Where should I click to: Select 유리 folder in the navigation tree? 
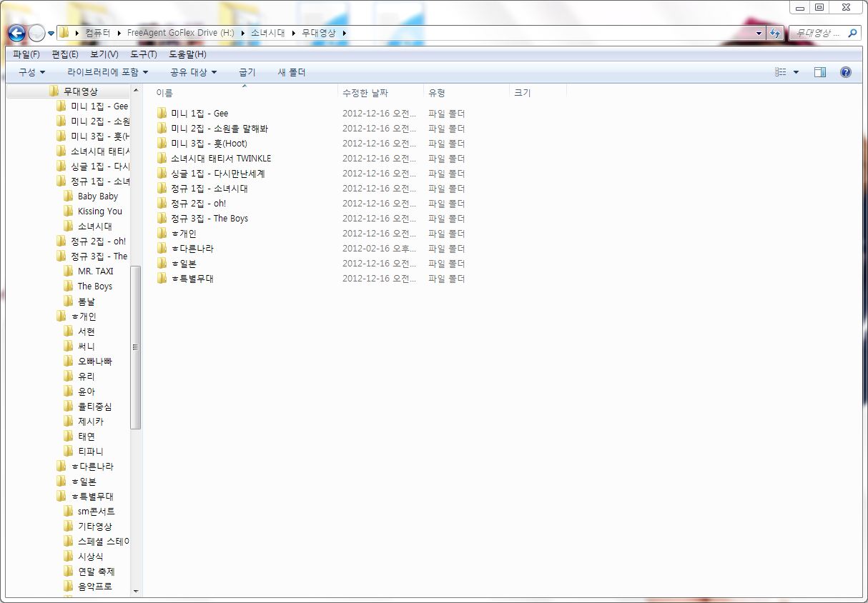point(87,376)
